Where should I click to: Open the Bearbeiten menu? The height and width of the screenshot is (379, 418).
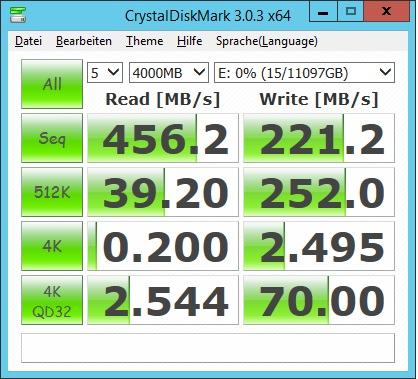coord(84,41)
